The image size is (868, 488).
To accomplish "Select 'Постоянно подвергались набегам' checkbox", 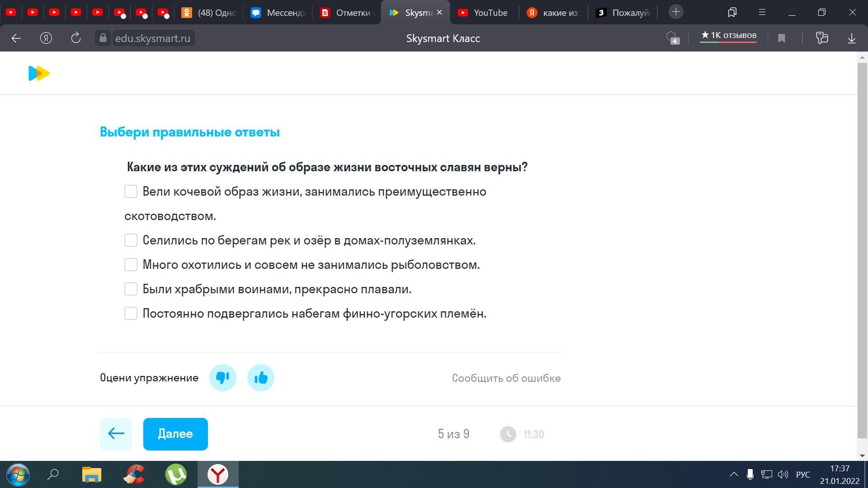I will point(131,314).
